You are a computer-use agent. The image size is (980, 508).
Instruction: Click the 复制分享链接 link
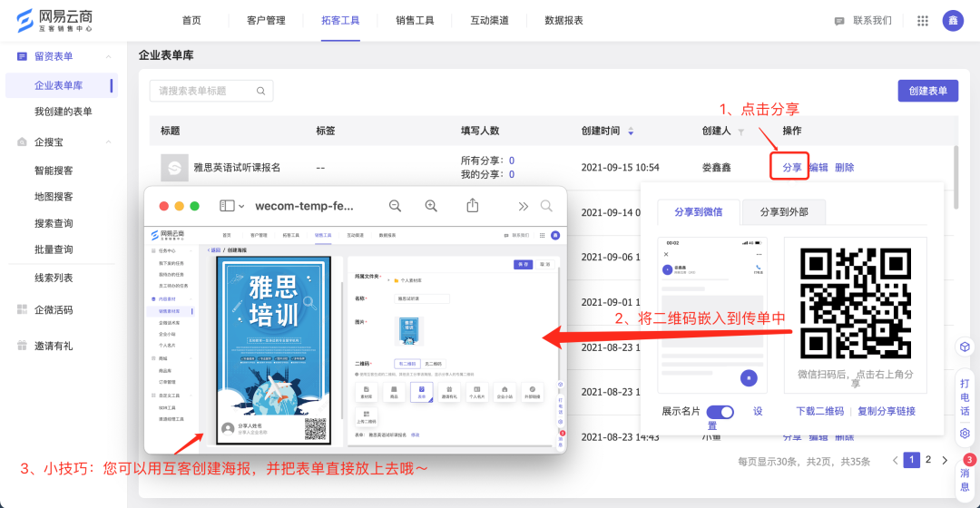pos(887,411)
